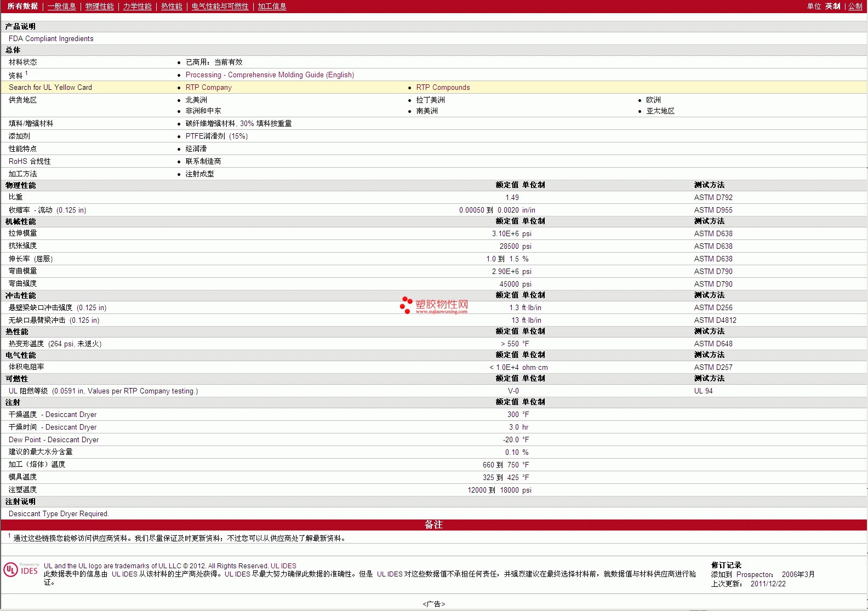Screen dimensions: 868x611
Task: Click 联系制造商 RoHS entry
Action: pyautogui.click(x=203, y=162)
